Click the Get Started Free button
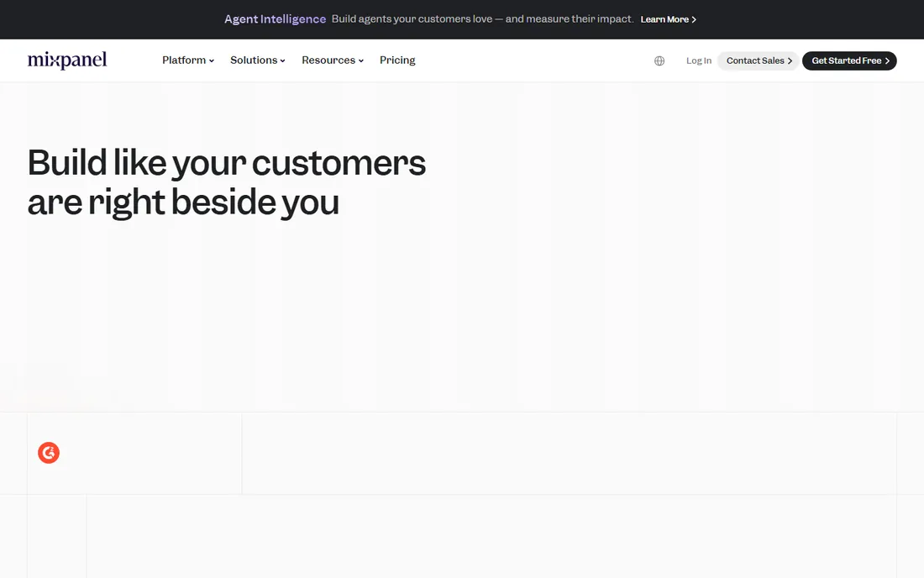 849,60
